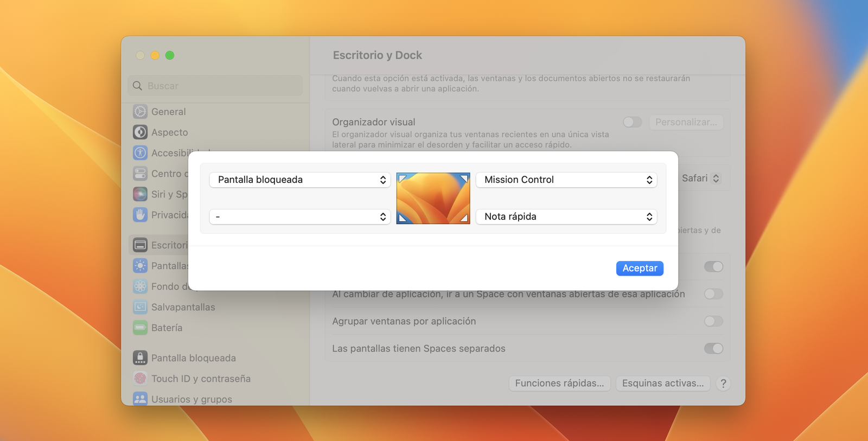Select the Centro de control sidebar icon
The height and width of the screenshot is (441, 868).
pos(140,174)
